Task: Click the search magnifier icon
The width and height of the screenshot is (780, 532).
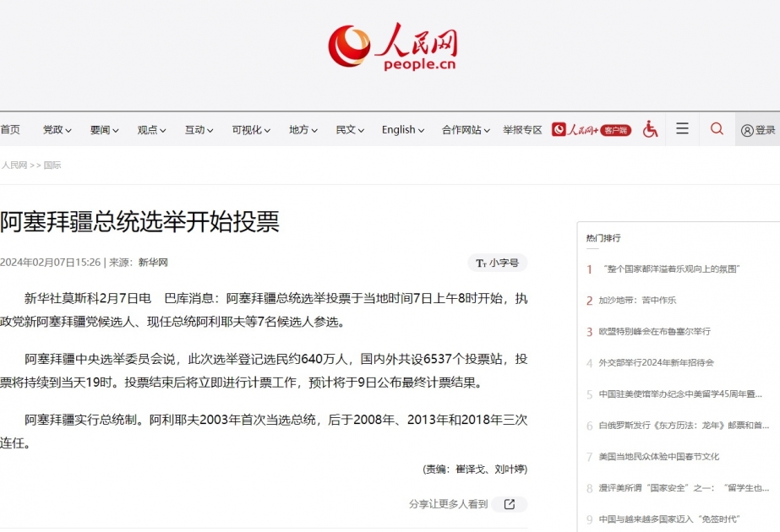Action: coord(717,128)
